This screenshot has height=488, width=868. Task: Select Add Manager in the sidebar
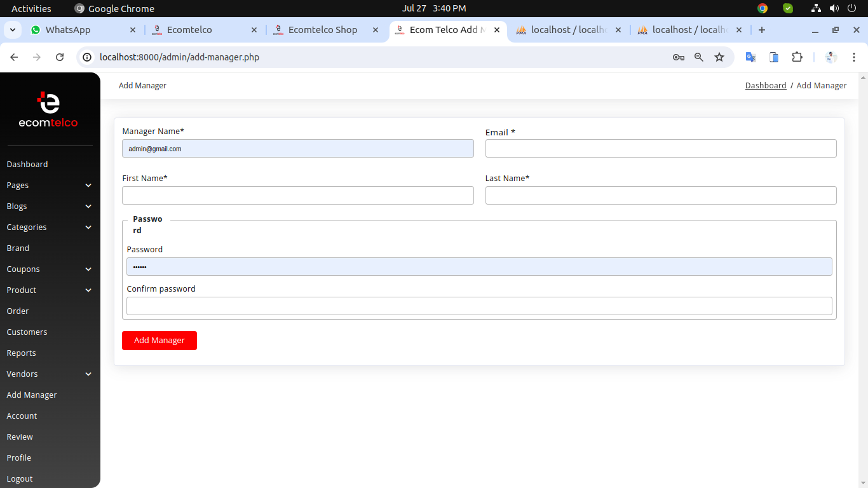(x=32, y=395)
